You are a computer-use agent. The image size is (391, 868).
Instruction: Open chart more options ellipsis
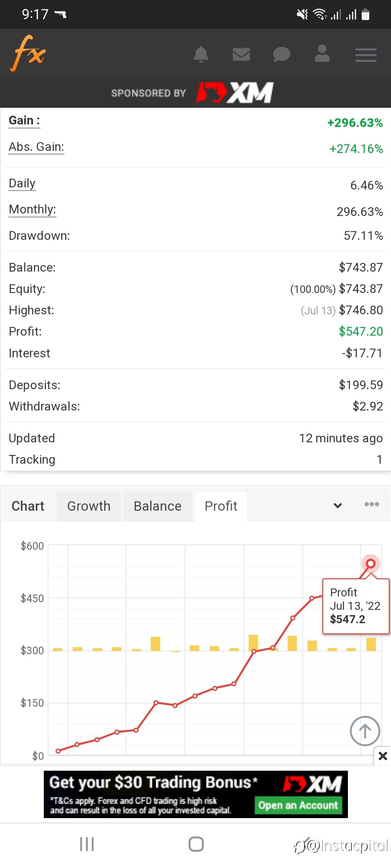point(372,504)
